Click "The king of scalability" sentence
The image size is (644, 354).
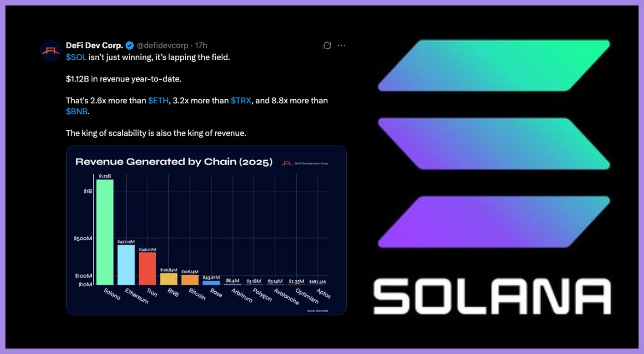[156, 133]
